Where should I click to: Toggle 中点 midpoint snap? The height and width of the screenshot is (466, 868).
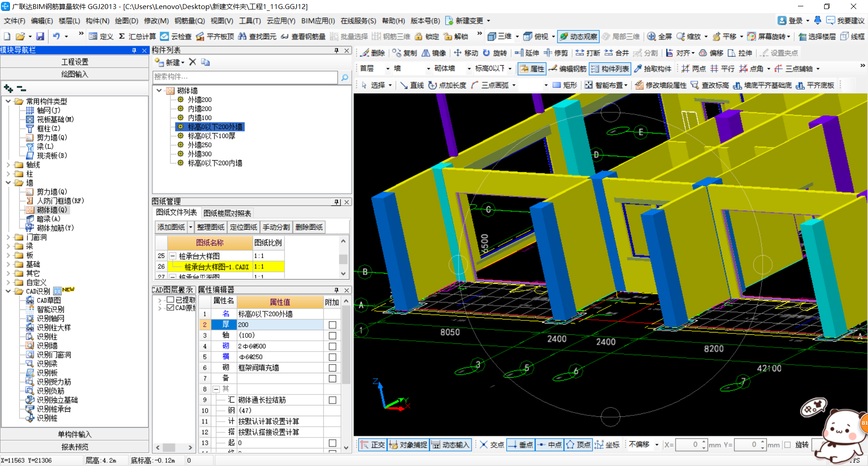[x=549, y=445]
